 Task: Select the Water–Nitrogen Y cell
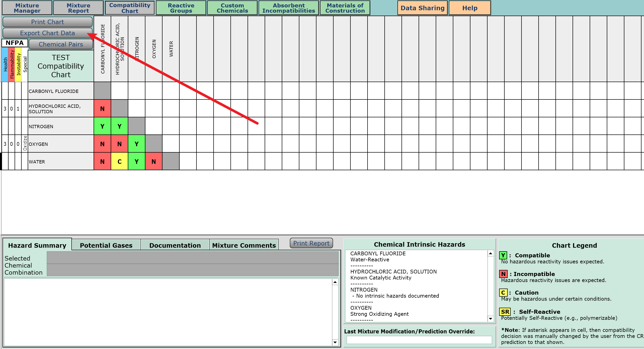[x=137, y=161]
